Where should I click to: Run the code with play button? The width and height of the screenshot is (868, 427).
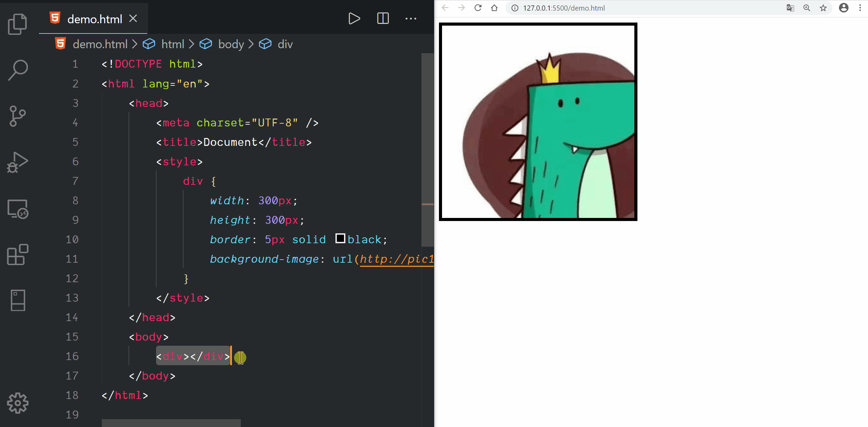[354, 18]
